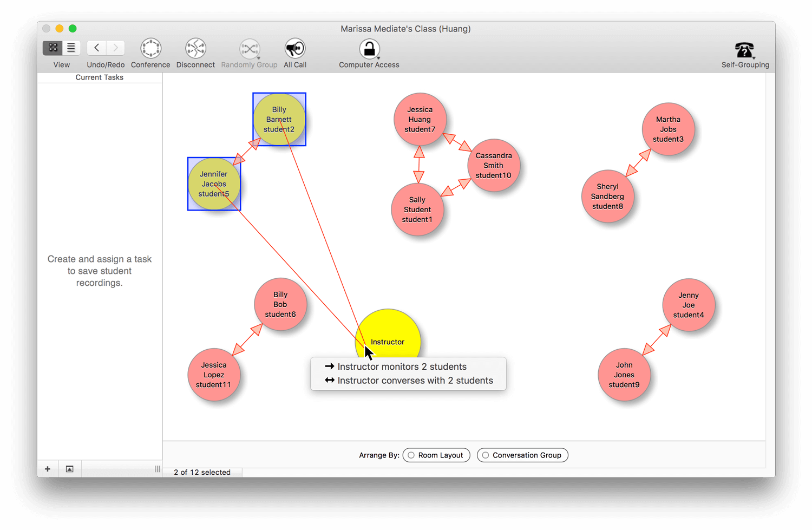The width and height of the screenshot is (812, 530).
Task: Switch to grid view mode
Action: coord(53,48)
